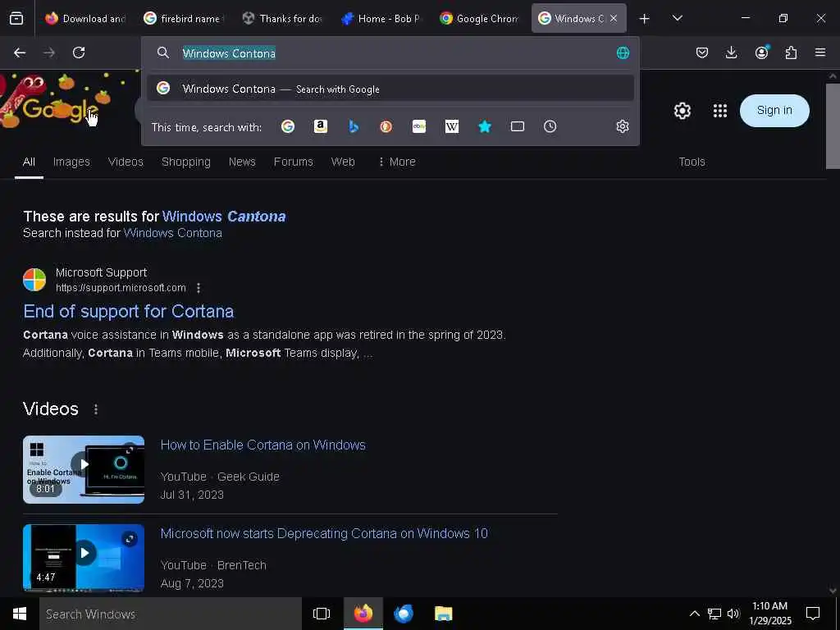Screen dimensions: 840x630
Task: Search this time with DuckDuckGo
Action: 386,126
